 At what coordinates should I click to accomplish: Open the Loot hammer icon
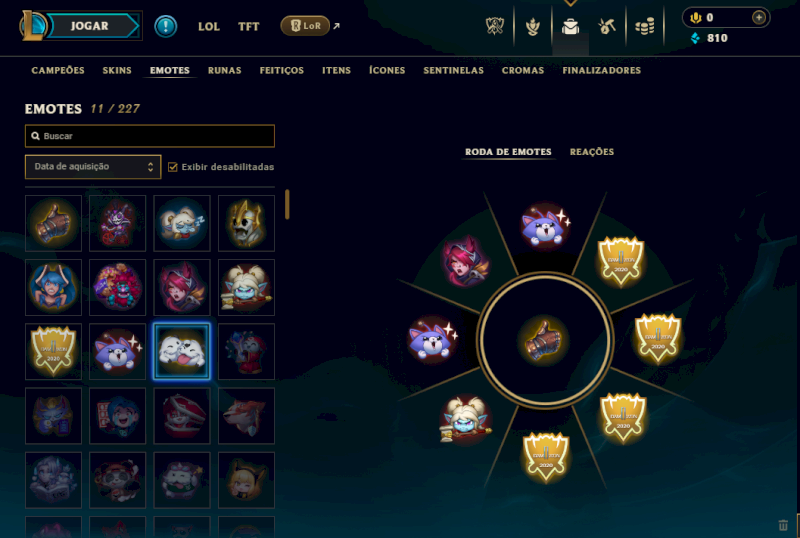tap(607, 26)
